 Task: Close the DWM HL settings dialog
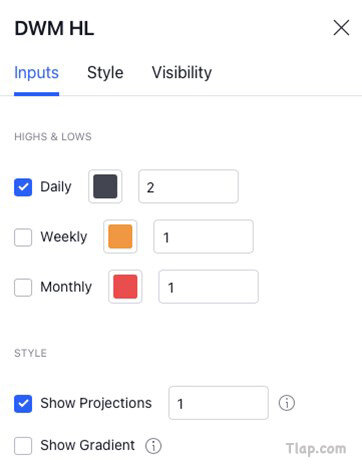point(341,27)
